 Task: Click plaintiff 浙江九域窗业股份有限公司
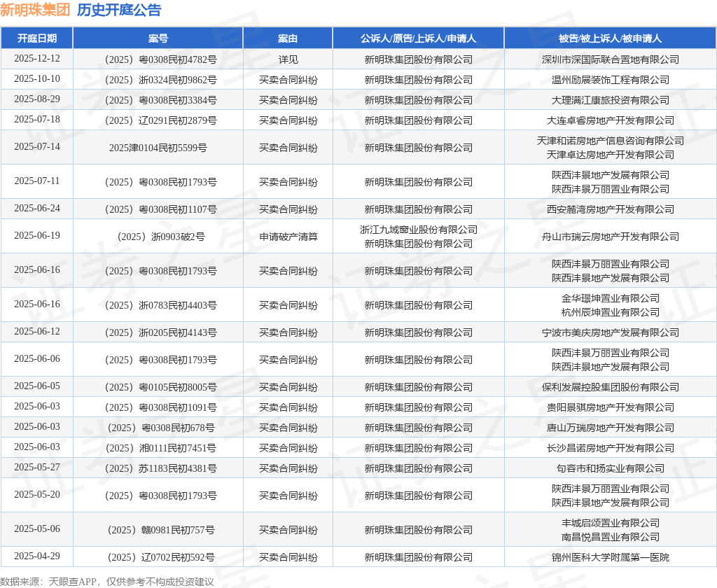coord(419,230)
